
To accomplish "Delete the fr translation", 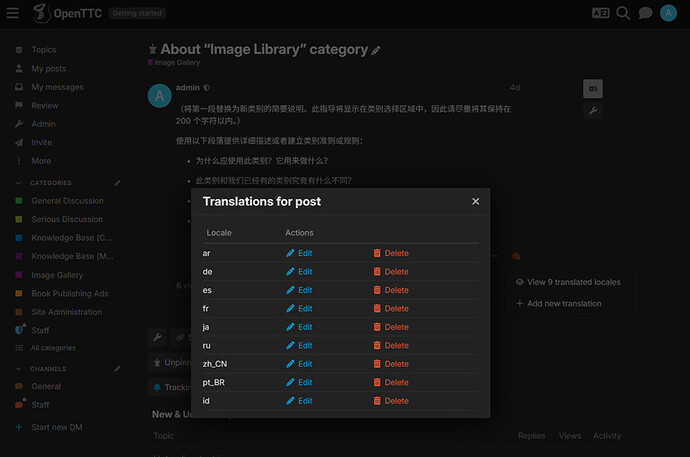I will pos(391,309).
